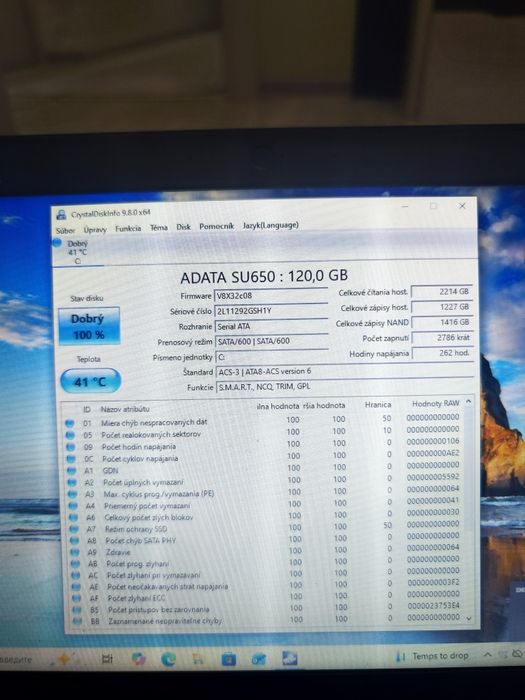
Task: Open the Súbor menu
Action: [x=65, y=230]
